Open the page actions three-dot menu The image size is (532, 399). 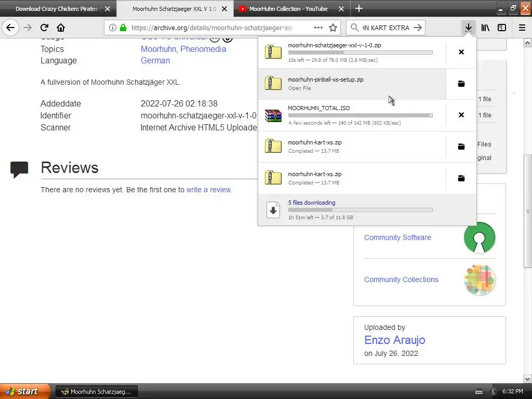pos(318,28)
